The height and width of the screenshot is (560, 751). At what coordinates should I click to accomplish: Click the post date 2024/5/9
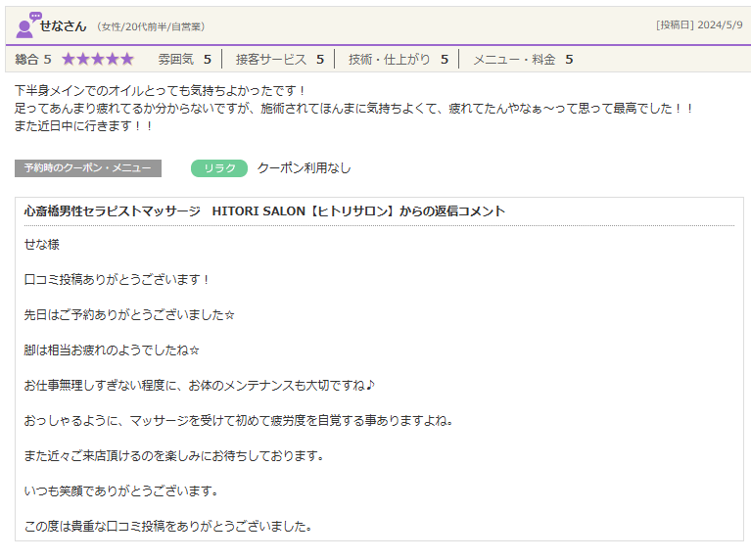pos(720,24)
